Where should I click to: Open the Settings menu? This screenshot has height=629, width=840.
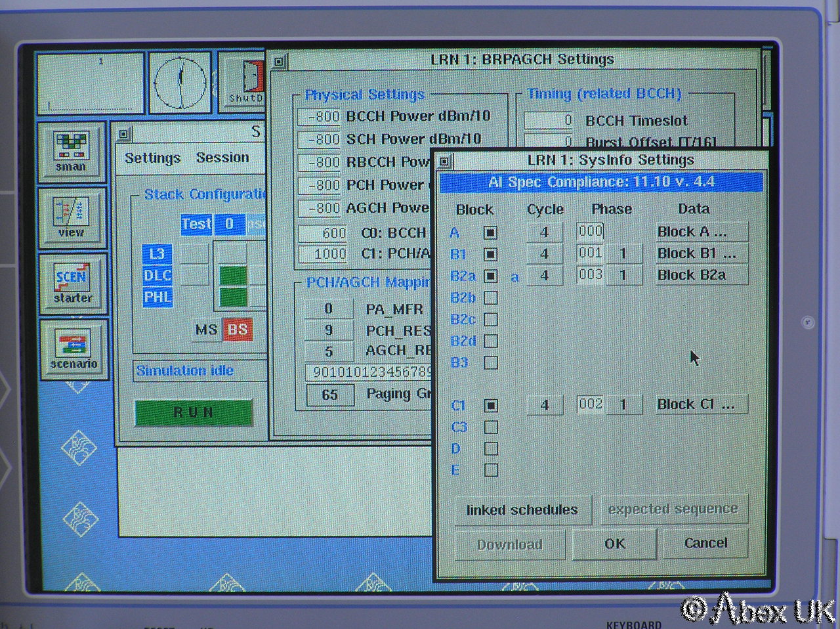click(x=152, y=158)
